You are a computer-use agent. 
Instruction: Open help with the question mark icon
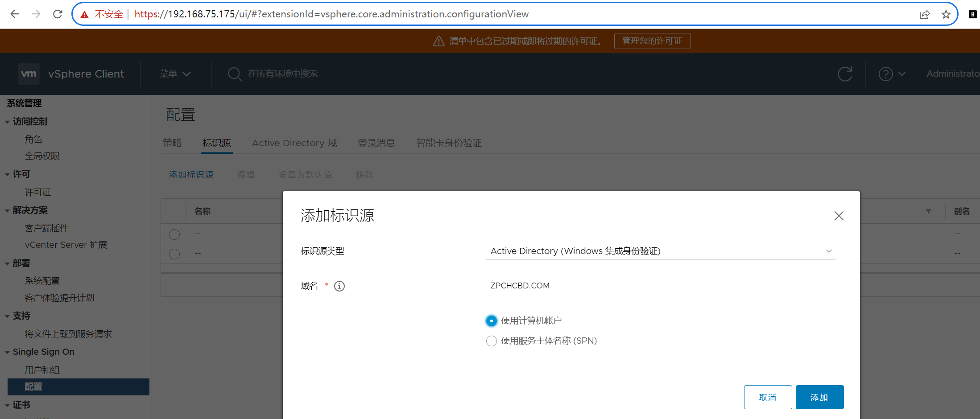click(x=885, y=74)
